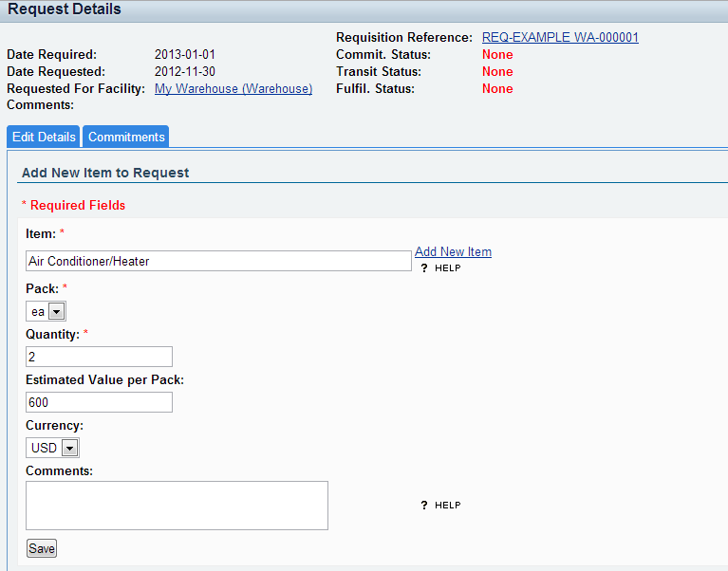
Task: Focus the Item field containing Air Conditioner/Heater
Action: coord(218,261)
